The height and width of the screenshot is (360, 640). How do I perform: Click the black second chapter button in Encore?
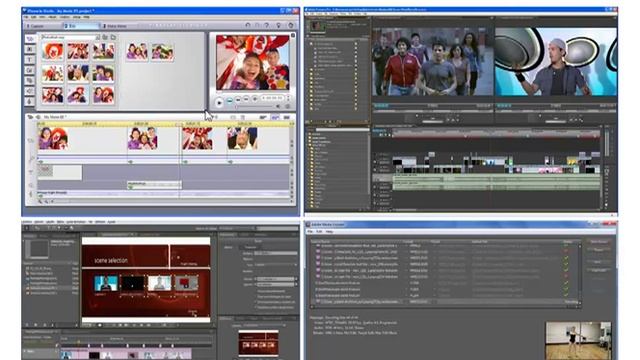(133, 283)
